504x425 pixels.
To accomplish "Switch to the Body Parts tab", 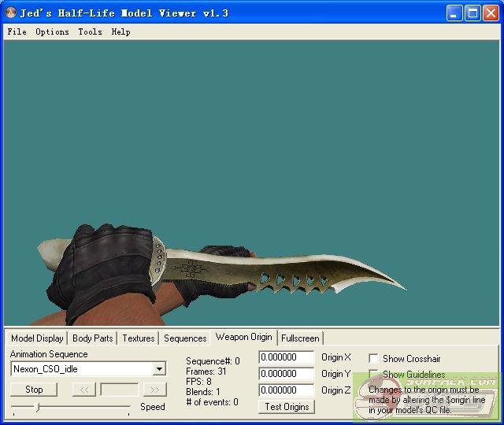I will [x=92, y=338].
